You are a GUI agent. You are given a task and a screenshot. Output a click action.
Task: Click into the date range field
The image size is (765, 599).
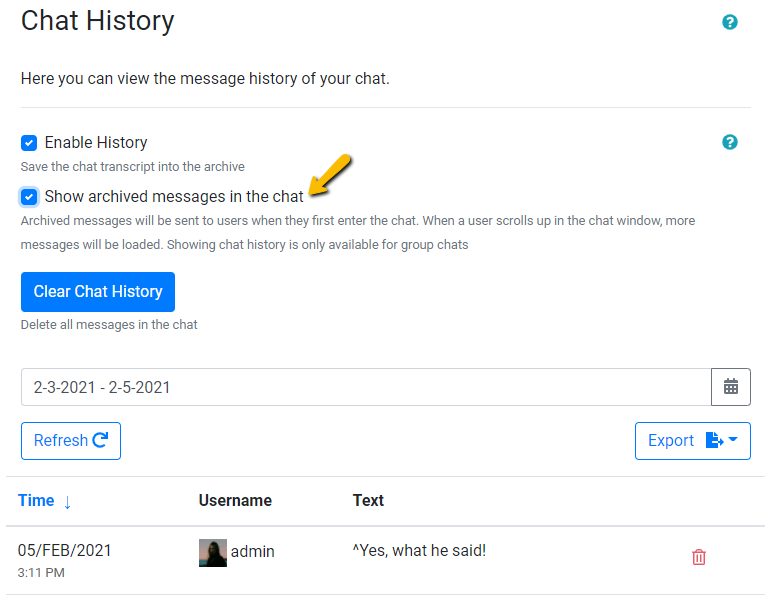pyautogui.click(x=365, y=387)
